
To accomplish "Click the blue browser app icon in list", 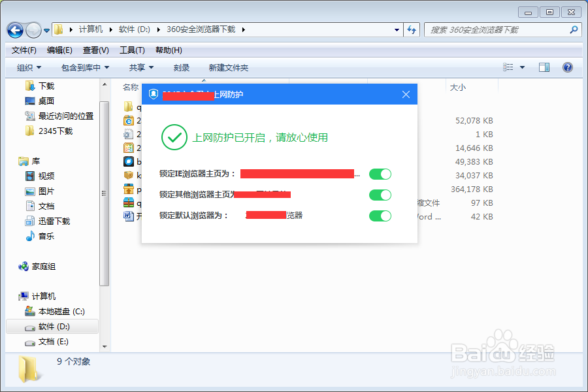I will tap(129, 161).
